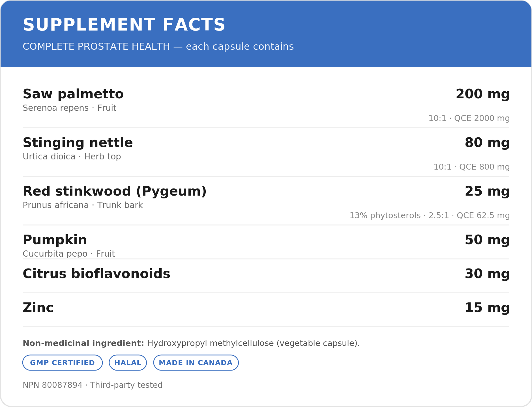This screenshot has height=407, width=532.
Task: Select the MADE IN CANADA badge
Action: point(196,363)
